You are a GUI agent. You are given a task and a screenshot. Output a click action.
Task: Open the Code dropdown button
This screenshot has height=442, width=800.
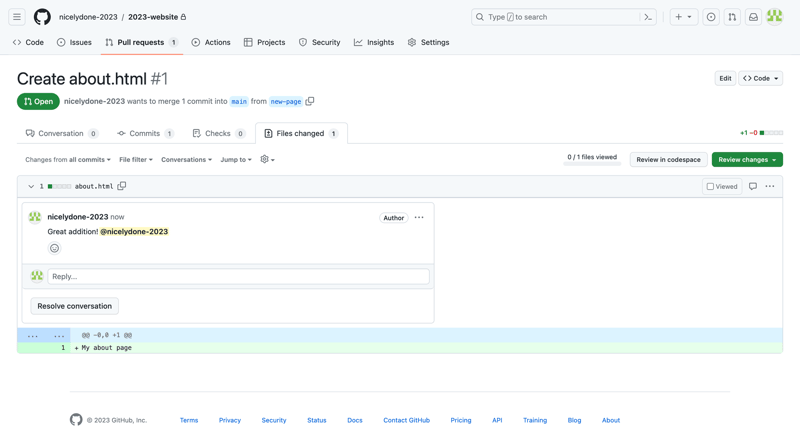click(760, 78)
